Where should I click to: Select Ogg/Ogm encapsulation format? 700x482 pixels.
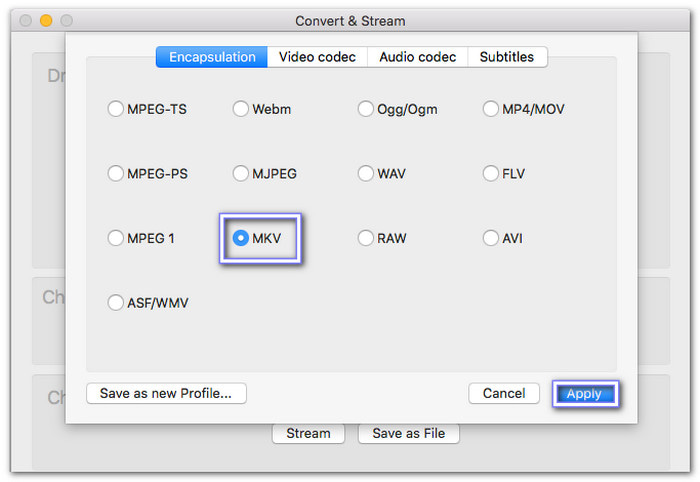[366, 109]
